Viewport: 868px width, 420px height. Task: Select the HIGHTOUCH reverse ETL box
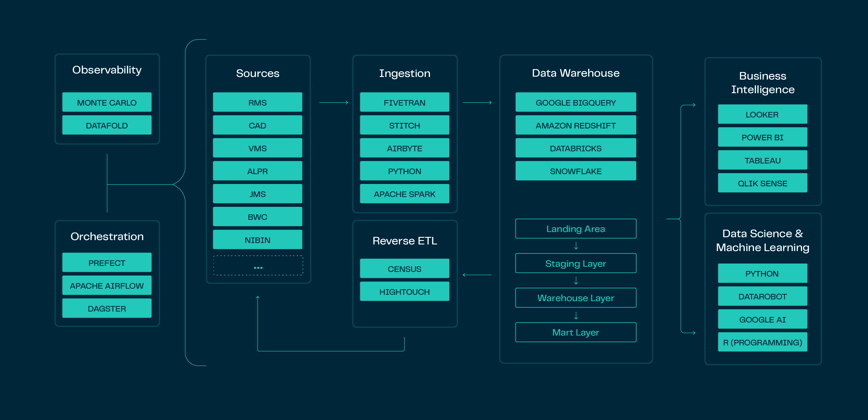click(404, 291)
